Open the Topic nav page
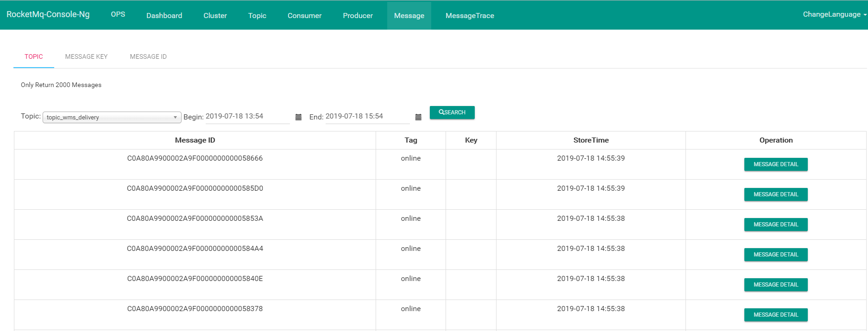 [257, 15]
